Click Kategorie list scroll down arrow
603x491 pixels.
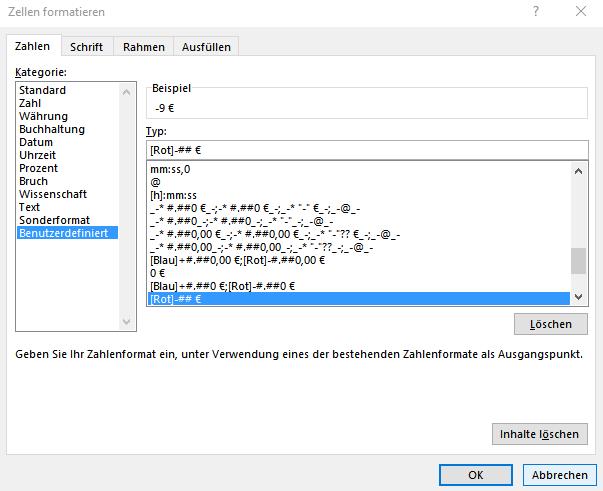126,321
